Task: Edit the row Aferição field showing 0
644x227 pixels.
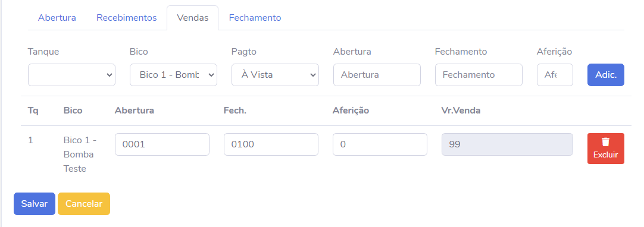Action: pos(380,144)
